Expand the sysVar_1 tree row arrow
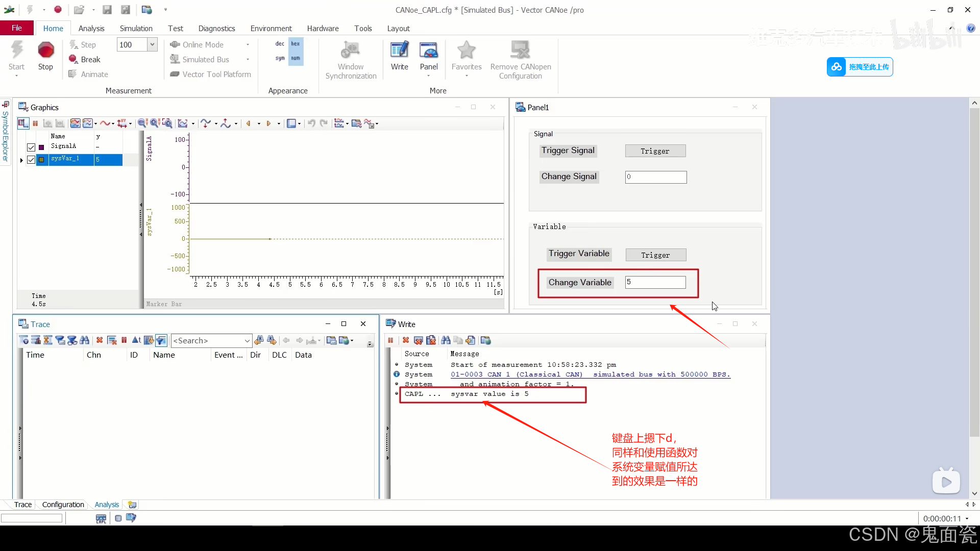The image size is (980, 551). [21, 160]
